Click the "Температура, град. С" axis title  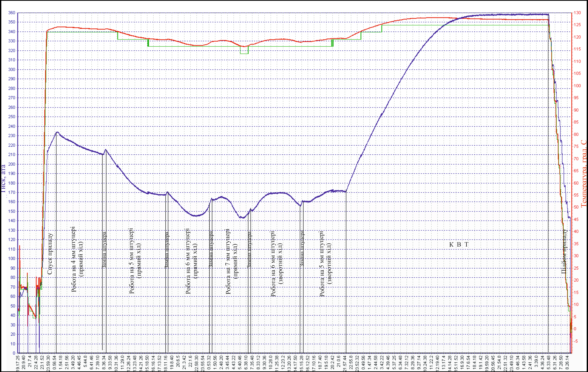click(x=584, y=174)
